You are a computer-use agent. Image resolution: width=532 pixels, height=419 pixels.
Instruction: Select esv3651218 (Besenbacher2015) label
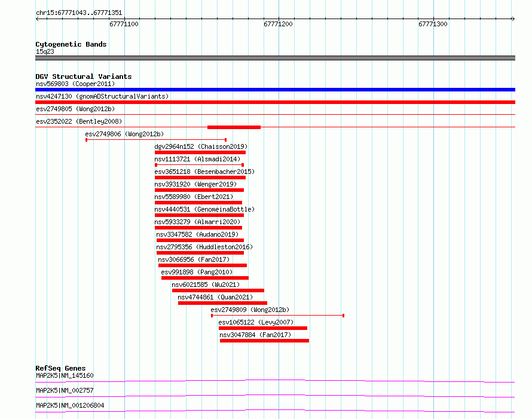[204, 172]
